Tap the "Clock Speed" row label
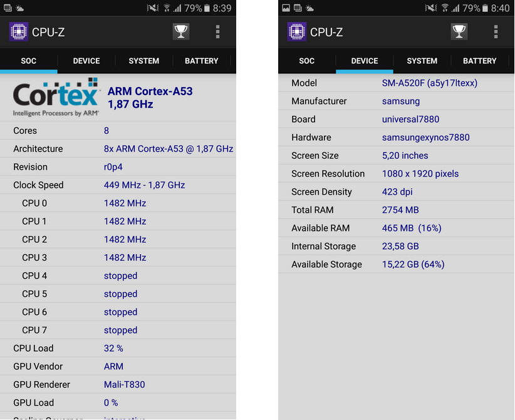Image resolution: width=515 pixels, height=420 pixels. (x=38, y=185)
